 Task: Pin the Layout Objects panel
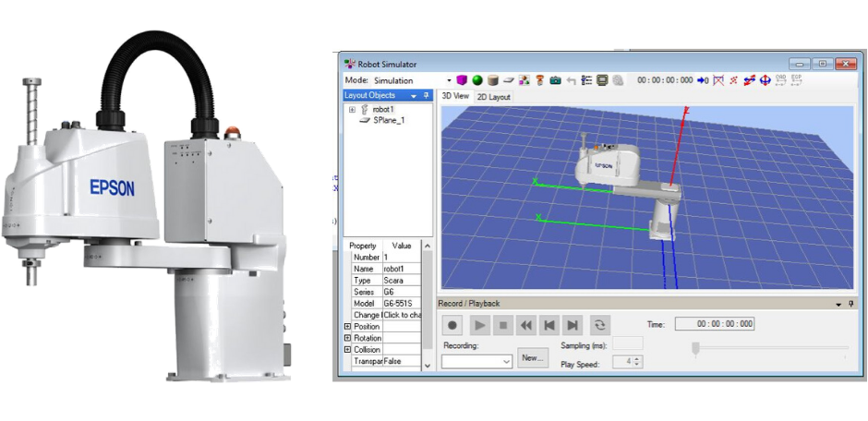pyautogui.click(x=427, y=95)
